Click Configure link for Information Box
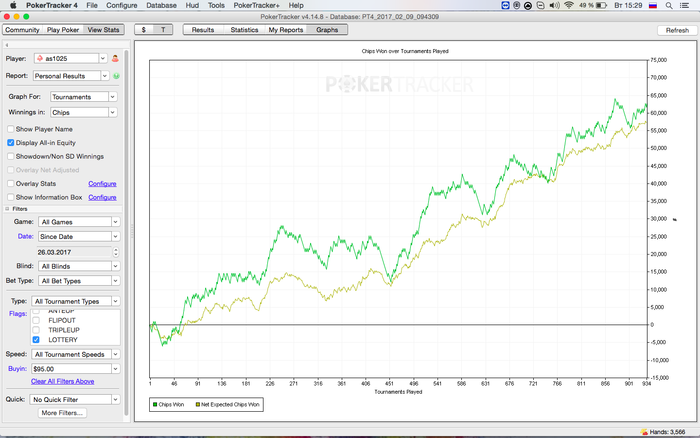Screen dimensions: 700x438 (102, 197)
